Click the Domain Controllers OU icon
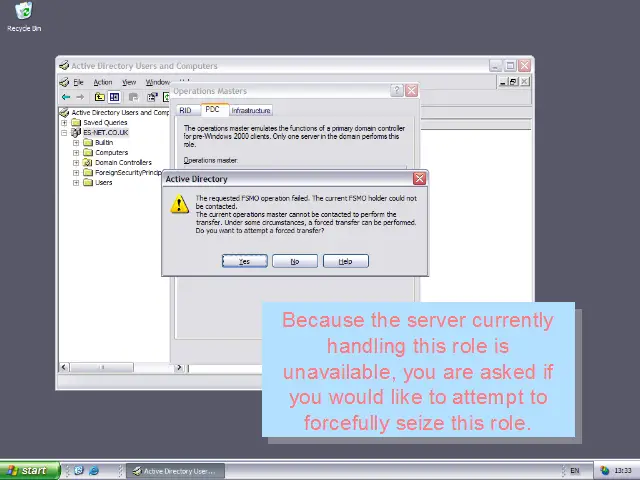Viewport: 640px width, 480px height. pos(88,162)
